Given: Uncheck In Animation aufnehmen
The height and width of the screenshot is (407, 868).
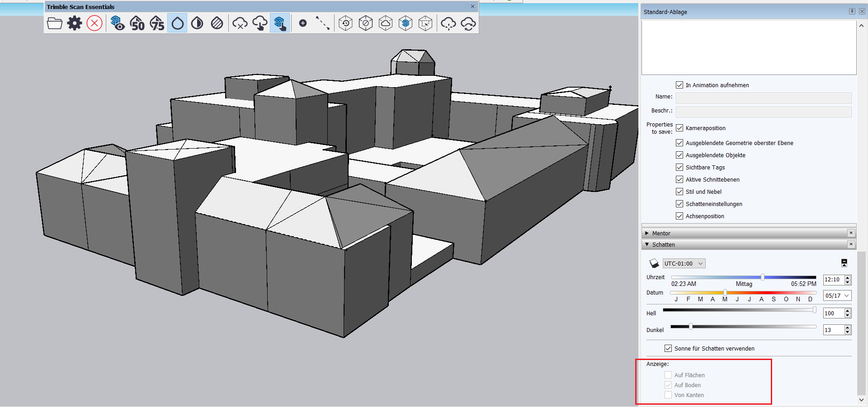Looking at the screenshot, I should tap(679, 85).
